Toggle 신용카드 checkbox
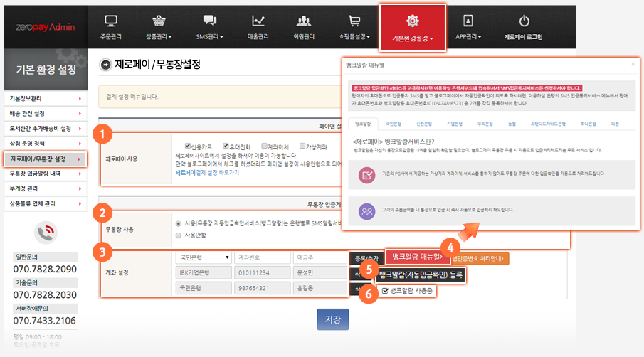The height and width of the screenshot is (357, 644). (x=187, y=146)
